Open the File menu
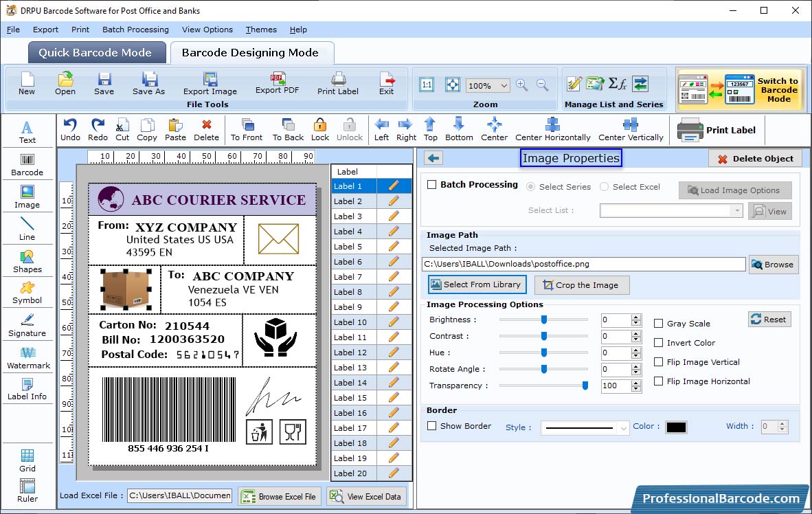 pyautogui.click(x=13, y=30)
